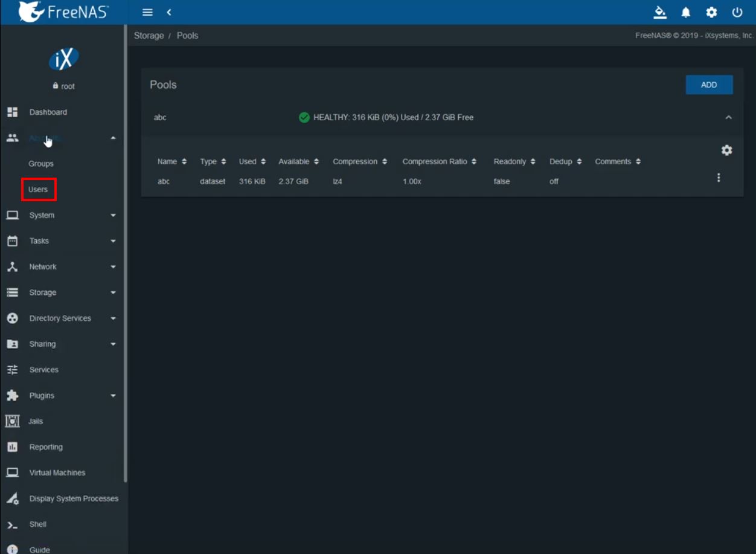Click the power icon
This screenshot has width=756, height=554.
[x=737, y=12]
